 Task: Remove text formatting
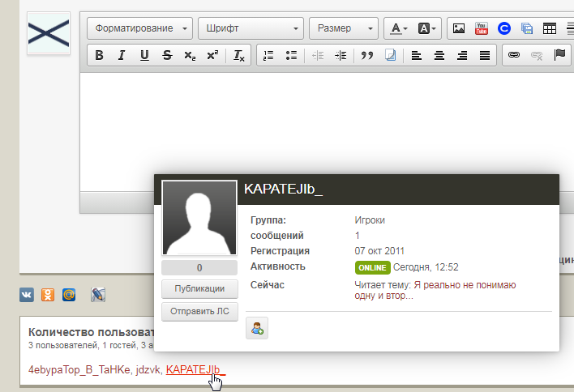(x=239, y=55)
